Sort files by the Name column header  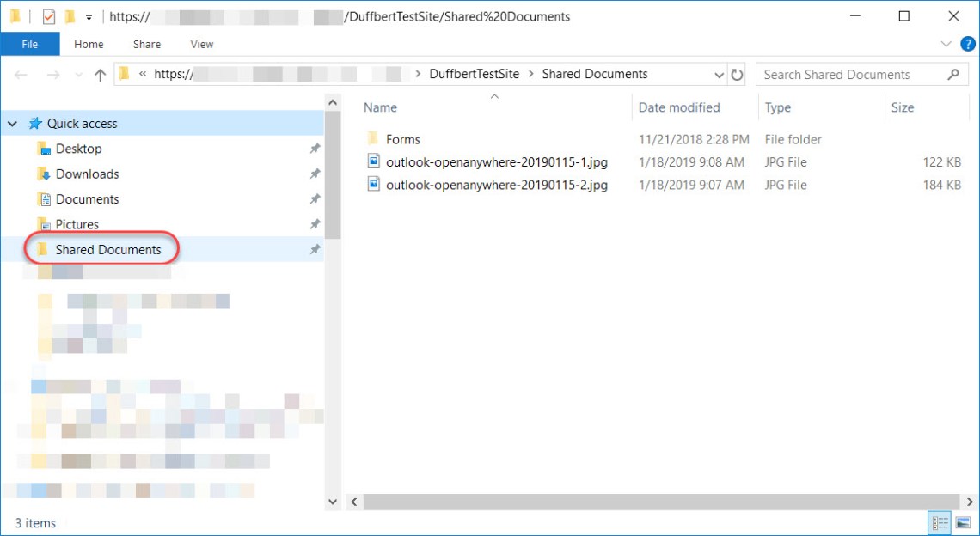click(380, 107)
